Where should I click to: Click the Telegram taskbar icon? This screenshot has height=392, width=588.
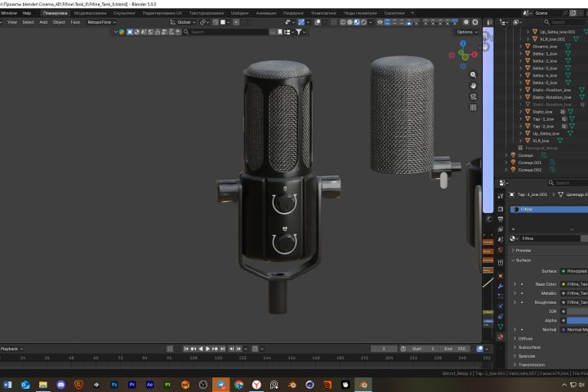pos(220,384)
